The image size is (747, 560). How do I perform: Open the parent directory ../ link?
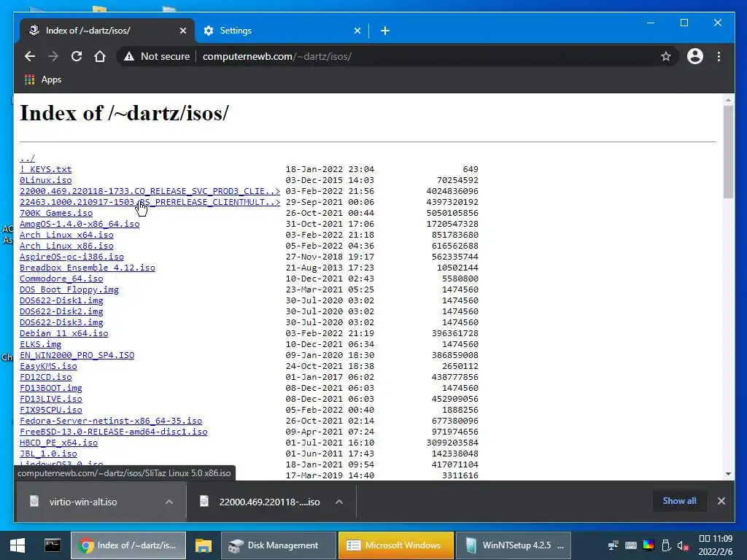coord(27,158)
